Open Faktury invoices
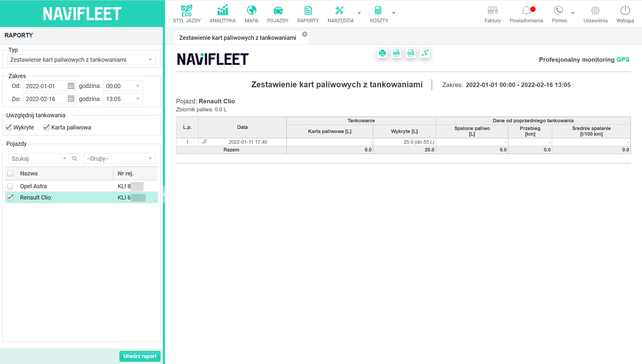642x364 pixels. [x=492, y=14]
